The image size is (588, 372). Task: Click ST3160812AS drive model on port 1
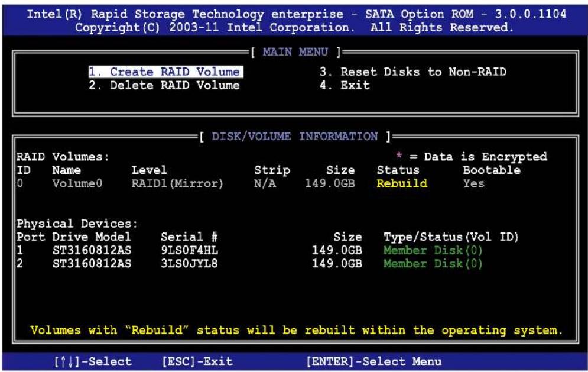(92, 250)
